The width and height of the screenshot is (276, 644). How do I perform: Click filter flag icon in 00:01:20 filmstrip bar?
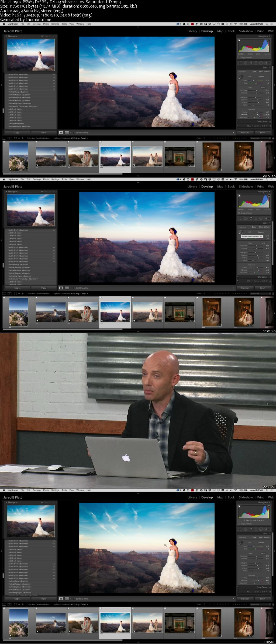(x=204, y=138)
